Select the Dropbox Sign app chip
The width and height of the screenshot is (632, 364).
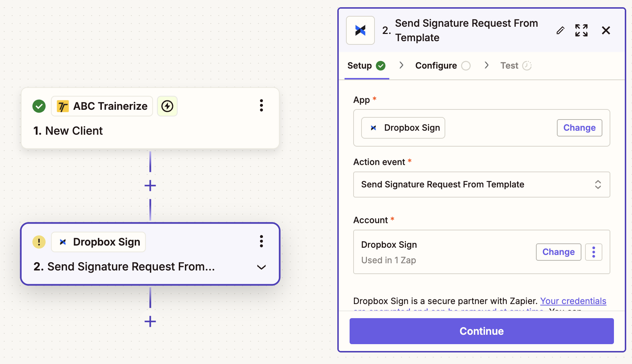point(403,128)
